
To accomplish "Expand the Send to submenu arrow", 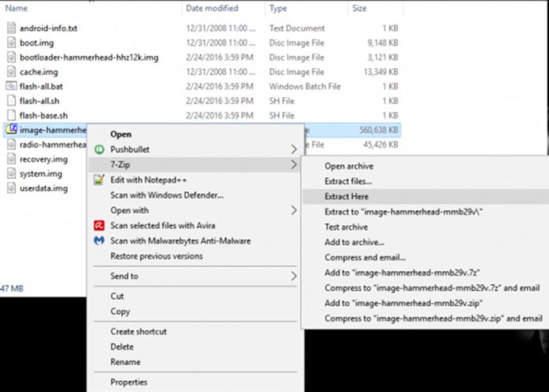I will click(294, 276).
